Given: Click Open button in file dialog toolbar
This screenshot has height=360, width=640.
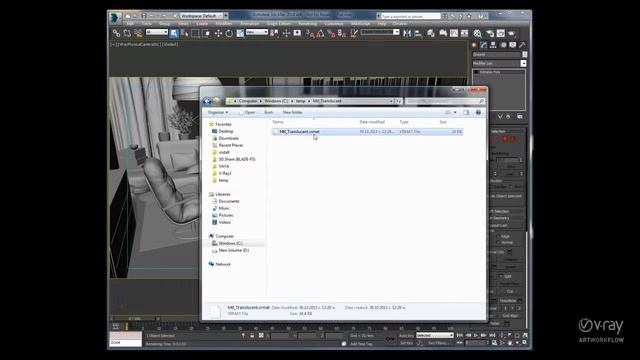Looking at the screenshot, I should click(247, 112).
